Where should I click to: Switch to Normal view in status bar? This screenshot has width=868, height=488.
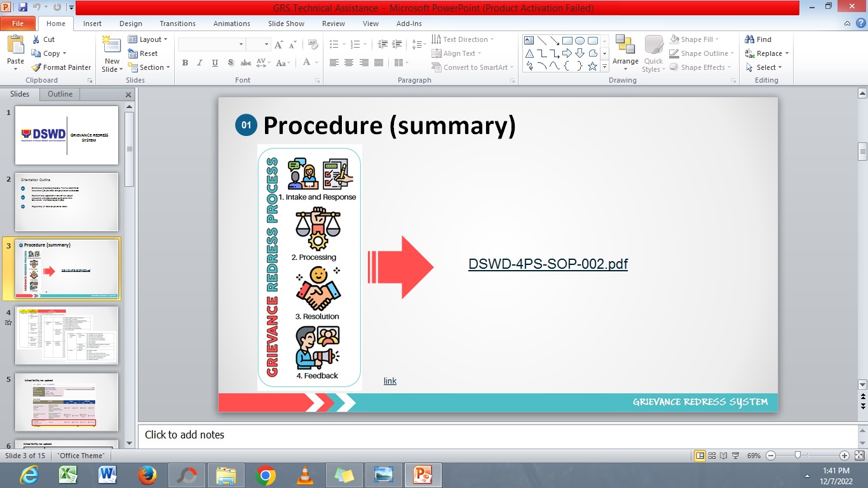(700, 456)
